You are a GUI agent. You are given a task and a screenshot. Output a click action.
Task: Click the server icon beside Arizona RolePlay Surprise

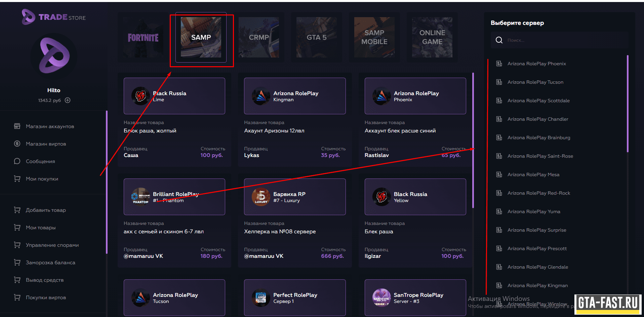499,230
